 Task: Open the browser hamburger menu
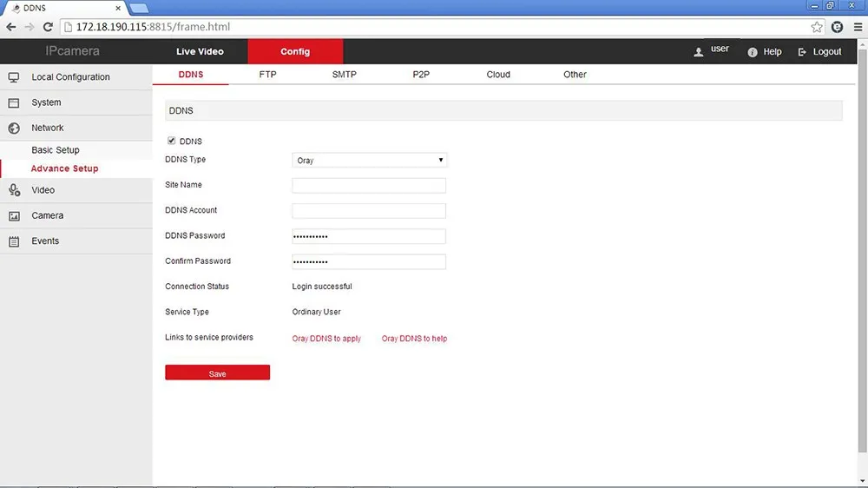click(858, 27)
